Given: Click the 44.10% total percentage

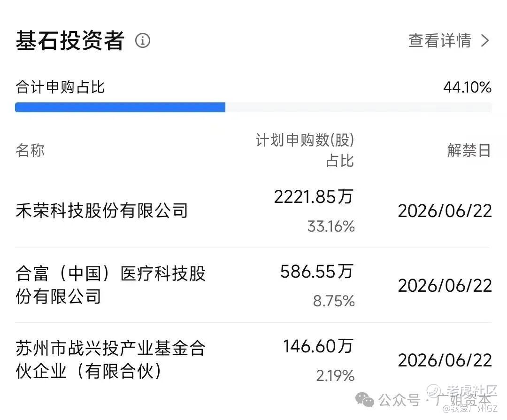Looking at the screenshot, I should coord(467,87).
